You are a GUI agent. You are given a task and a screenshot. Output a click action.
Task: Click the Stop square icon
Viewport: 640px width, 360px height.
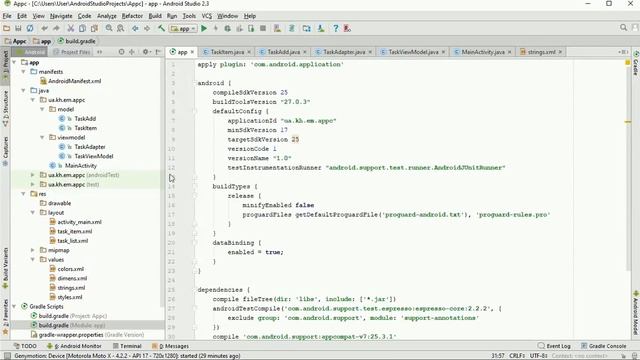point(263,28)
